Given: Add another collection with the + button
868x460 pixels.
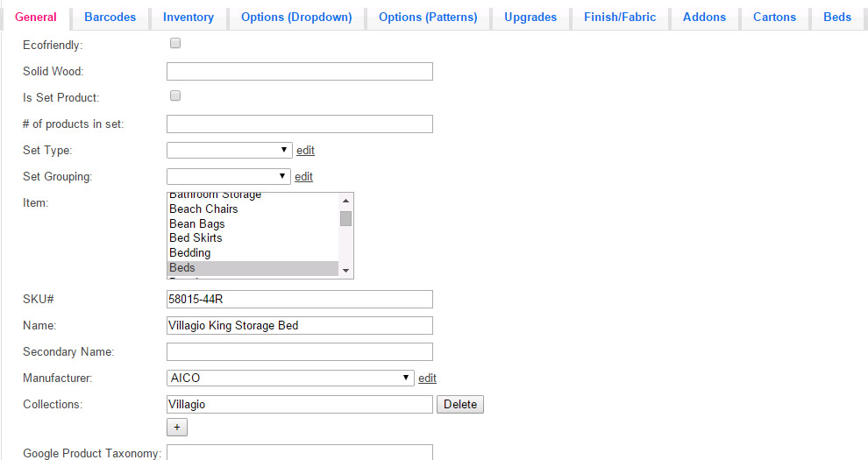Looking at the screenshot, I should (177, 427).
